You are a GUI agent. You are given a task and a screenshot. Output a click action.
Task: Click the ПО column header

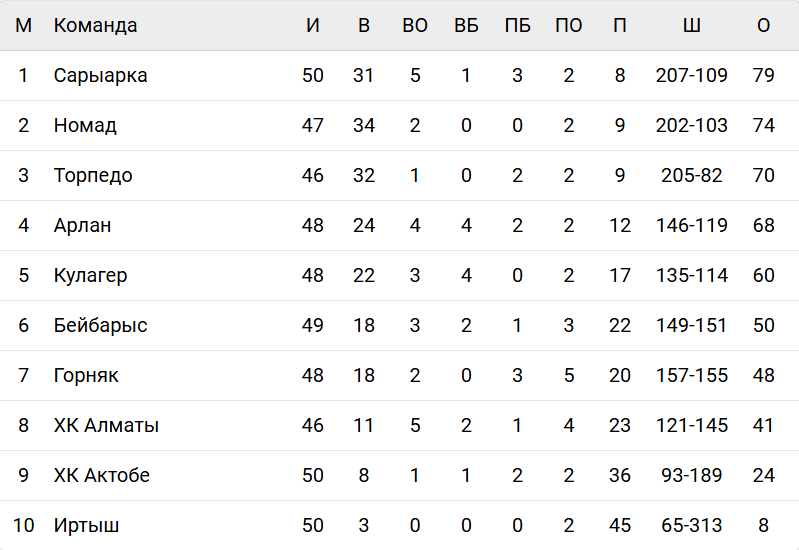point(569,25)
